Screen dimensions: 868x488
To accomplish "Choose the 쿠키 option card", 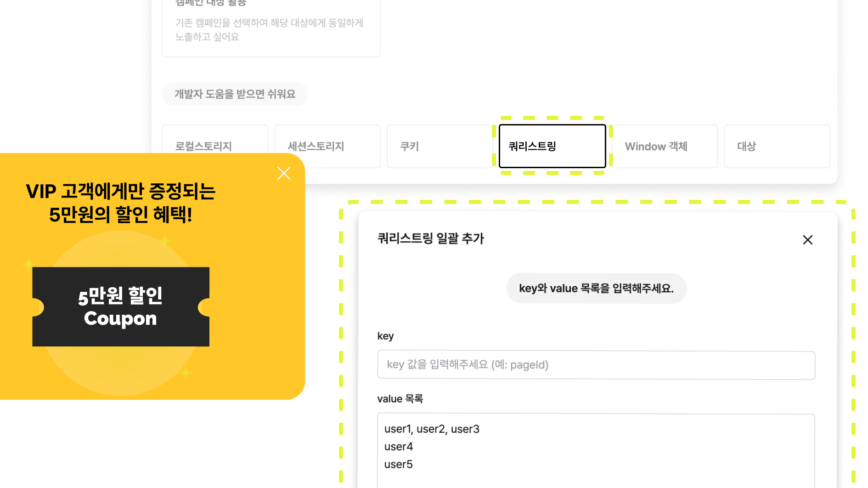I will coord(440,146).
